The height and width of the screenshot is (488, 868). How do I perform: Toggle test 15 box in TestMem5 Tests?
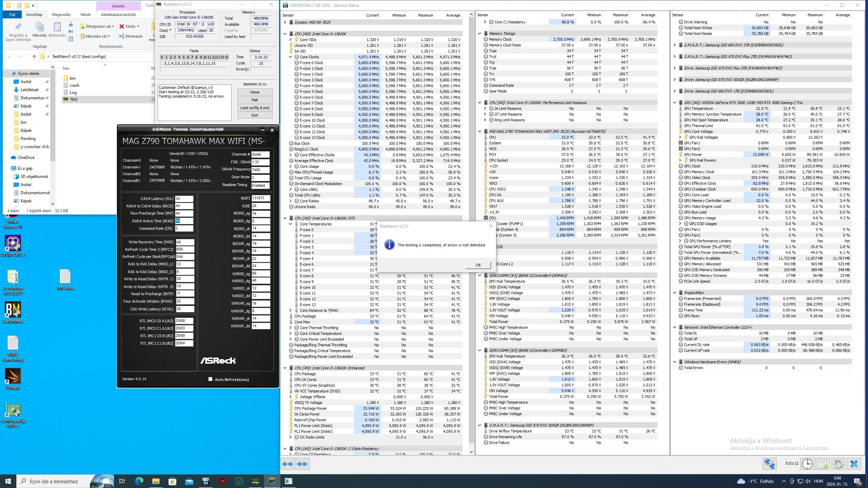(226, 57)
